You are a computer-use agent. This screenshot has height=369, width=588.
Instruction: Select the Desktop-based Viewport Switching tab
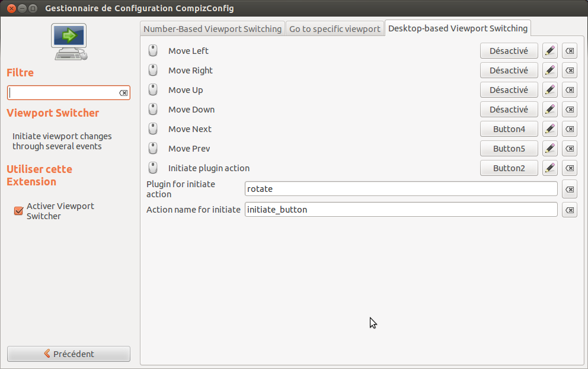(458, 28)
